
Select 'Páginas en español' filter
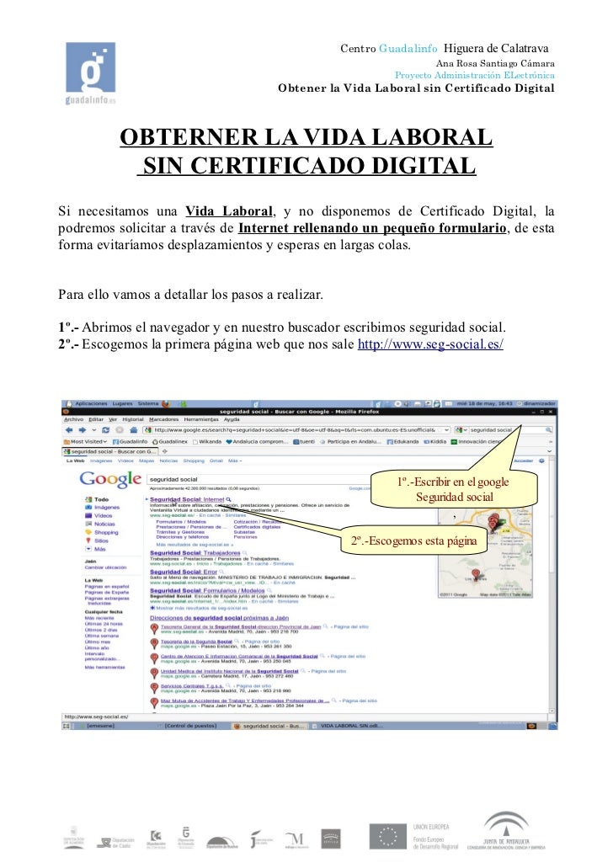click(x=106, y=586)
